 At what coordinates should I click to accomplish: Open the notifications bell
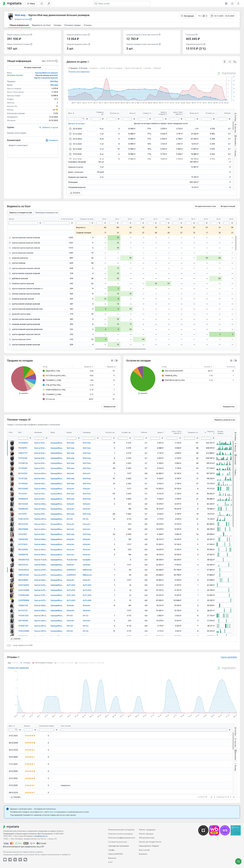point(232,4)
